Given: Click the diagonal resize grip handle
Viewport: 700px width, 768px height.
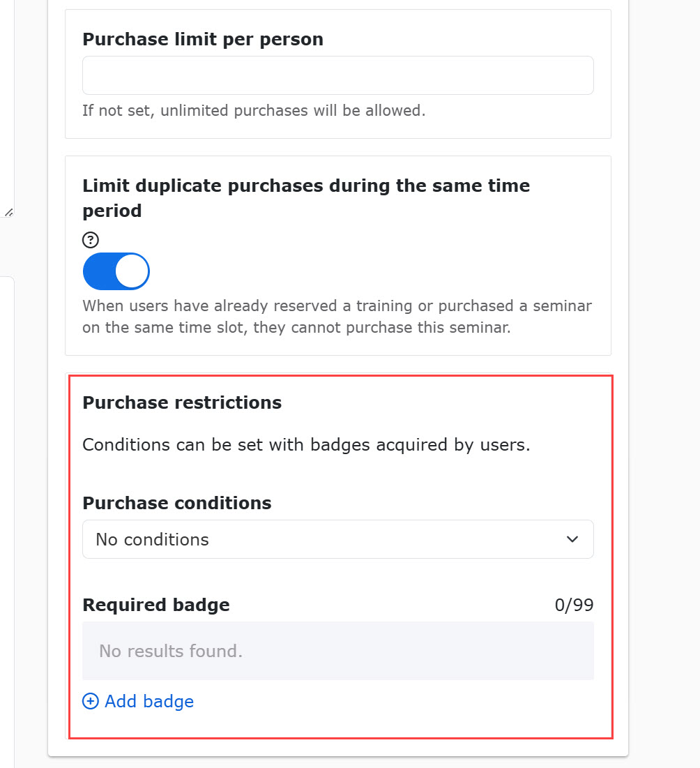Looking at the screenshot, I should pyautogui.click(x=9, y=213).
